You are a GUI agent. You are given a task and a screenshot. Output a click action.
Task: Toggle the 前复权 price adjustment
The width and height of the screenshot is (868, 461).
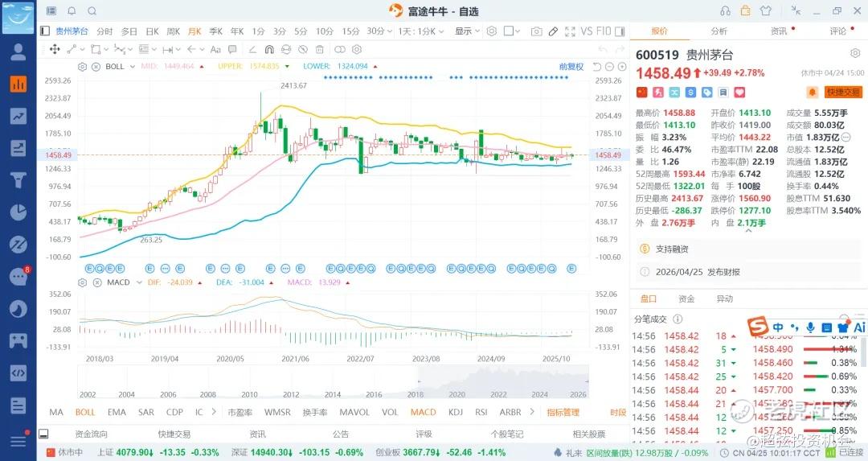tap(571, 67)
